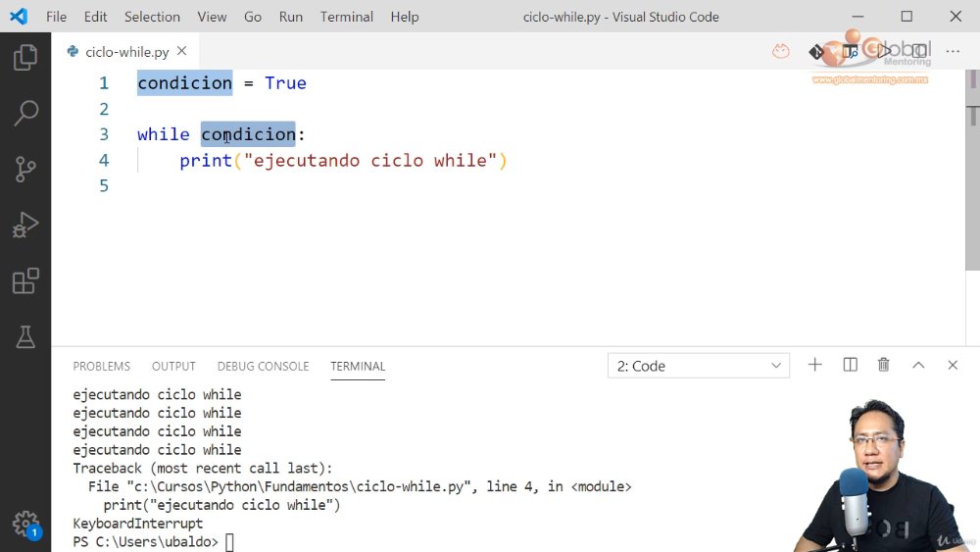Open the View menu
Screen dimensions: 980x552
212,17
